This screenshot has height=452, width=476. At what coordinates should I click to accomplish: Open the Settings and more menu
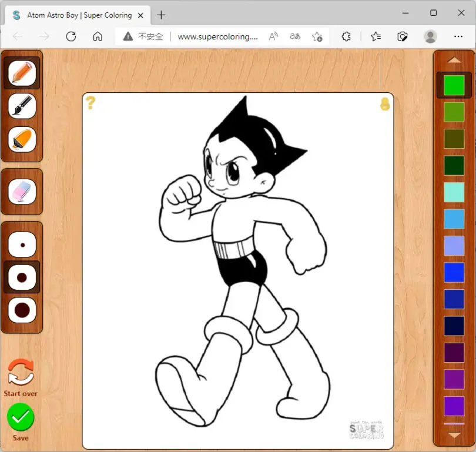click(458, 36)
